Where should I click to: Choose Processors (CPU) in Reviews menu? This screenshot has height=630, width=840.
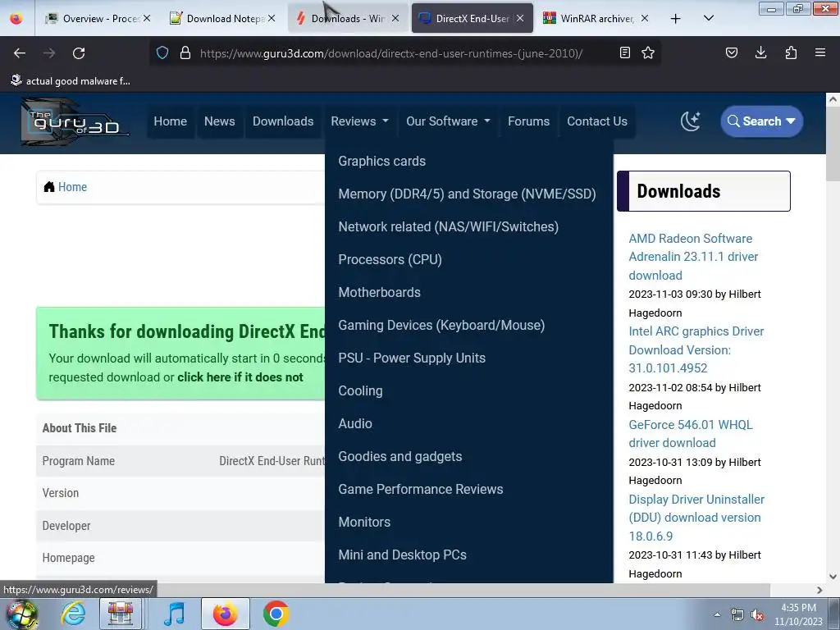point(390,260)
